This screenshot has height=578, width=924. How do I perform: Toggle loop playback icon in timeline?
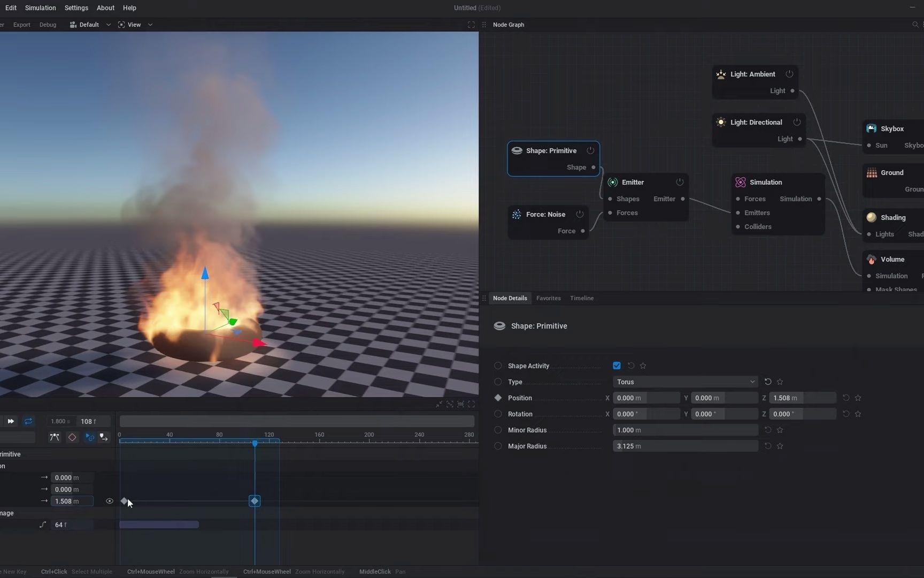coord(28,421)
